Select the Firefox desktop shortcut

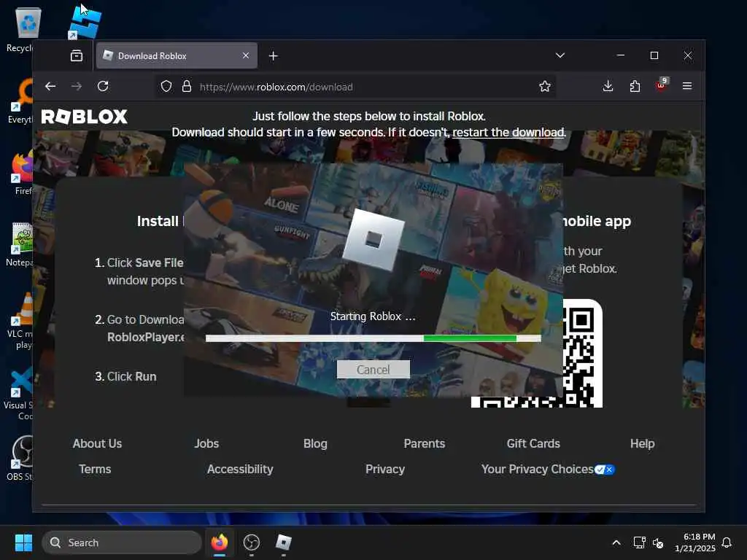pyautogui.click(x=22, y=172)
